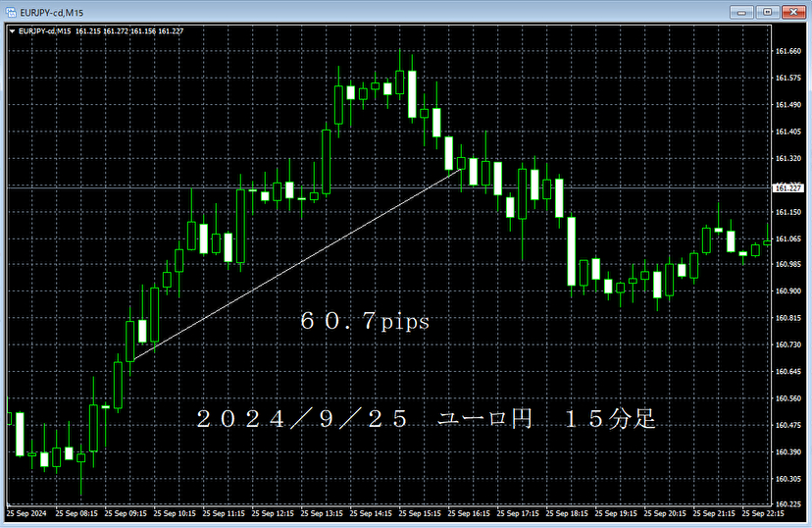812x528 pixels.
Task: Click the 25 Sep 11:15 time axis label
Action: (224, 513)
